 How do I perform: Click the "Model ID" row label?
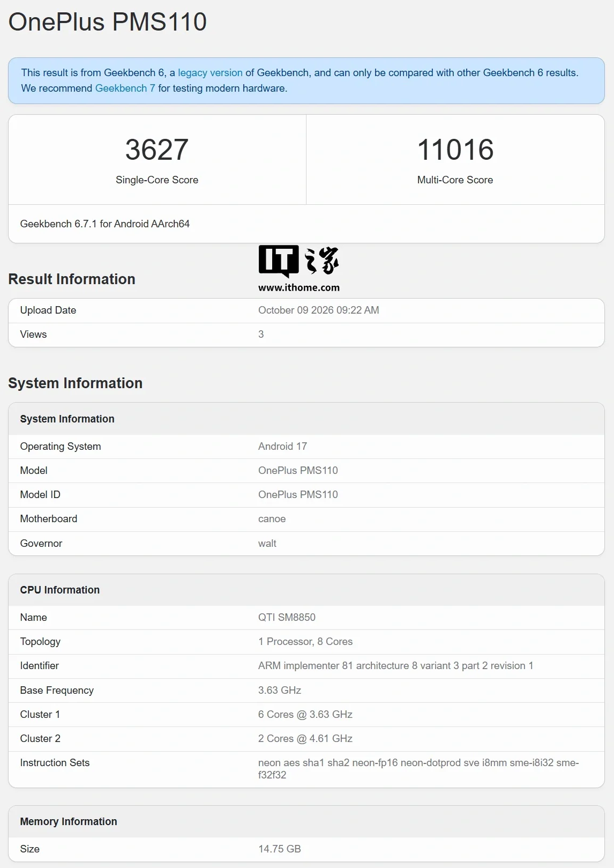coord(40,495)
